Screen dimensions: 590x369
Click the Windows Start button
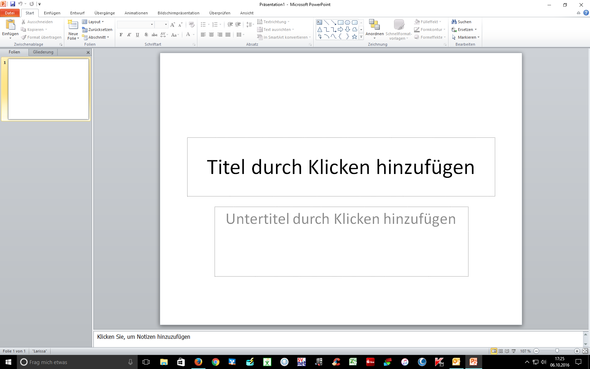click(8, 362)
